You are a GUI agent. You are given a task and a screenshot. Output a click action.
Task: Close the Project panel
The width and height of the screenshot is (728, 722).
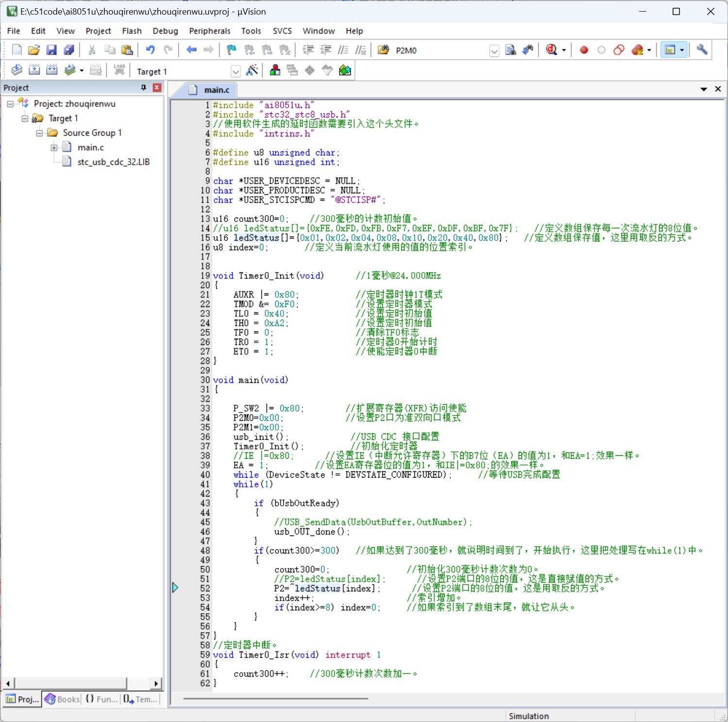[x=157, y=87]
